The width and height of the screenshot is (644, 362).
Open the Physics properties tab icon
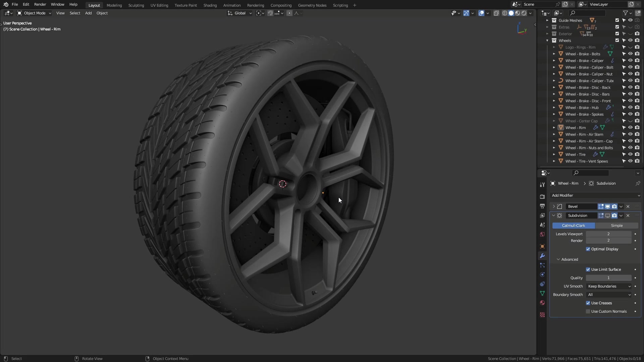[542, 275]
